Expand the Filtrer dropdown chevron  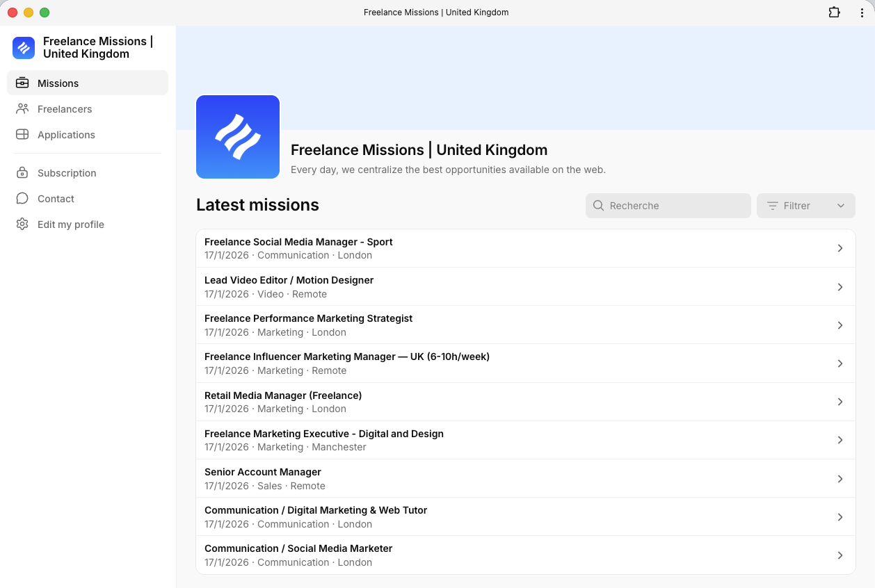pyautogui.click(x=841, y=206)
